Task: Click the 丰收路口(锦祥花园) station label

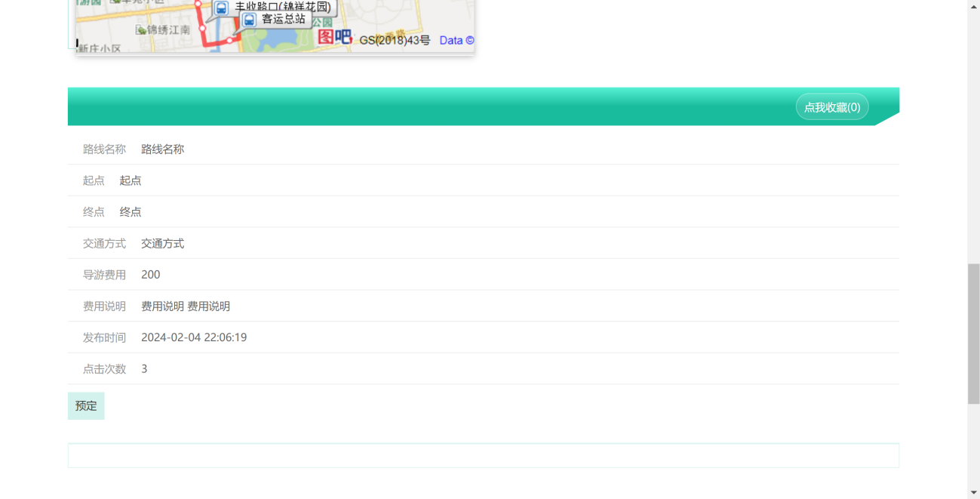Action: [x=283, y=7]
